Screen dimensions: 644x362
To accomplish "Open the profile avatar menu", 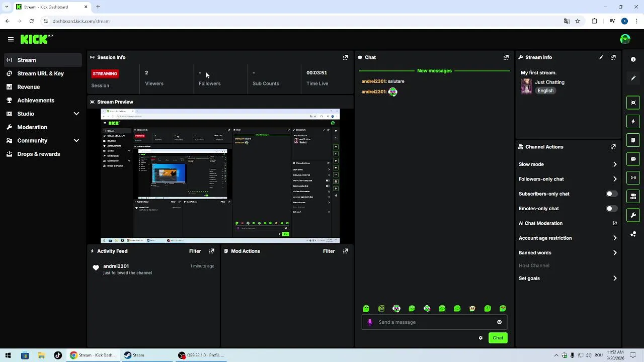I will tap(625, 39).
